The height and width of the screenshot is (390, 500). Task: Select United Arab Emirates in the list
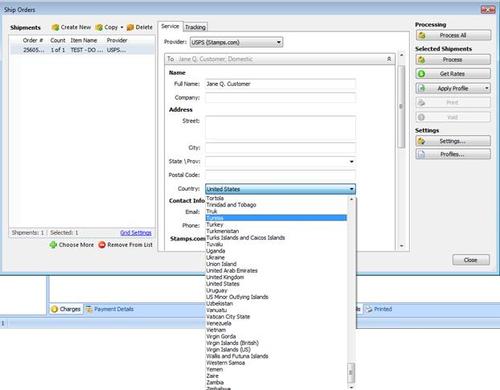(x=276, y=271)
